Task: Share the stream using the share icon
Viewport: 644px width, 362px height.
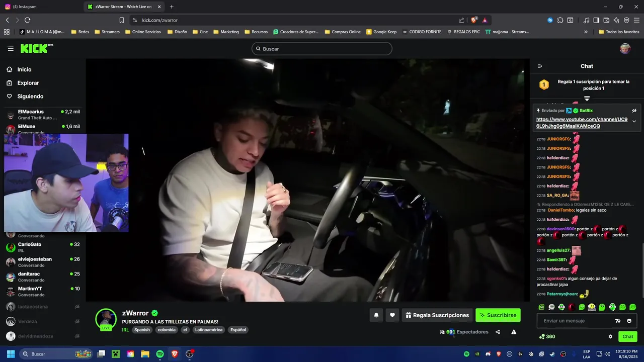Action: pos(498,332)
